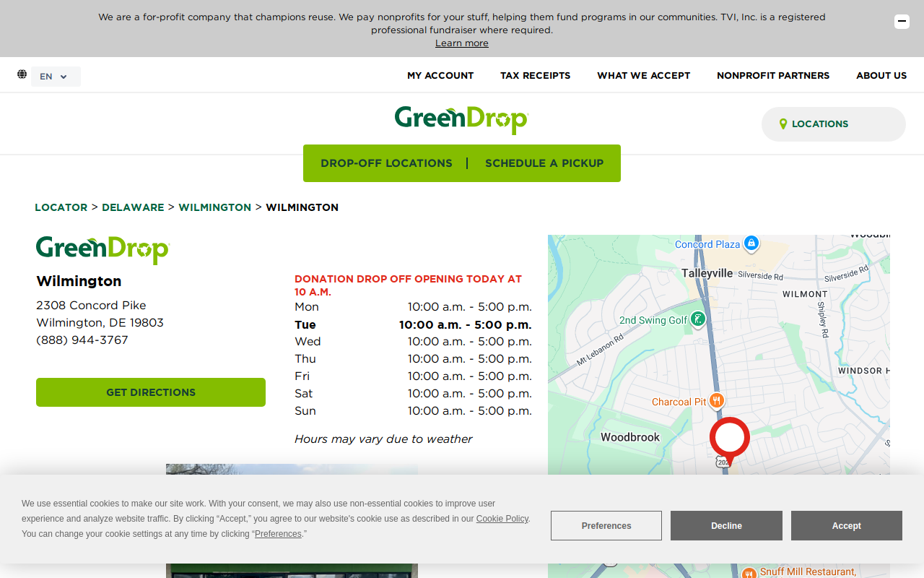This screenshot has height=578, width=924.
Task: Open Nonprofit Partners menu item
Action: [773, 75]
